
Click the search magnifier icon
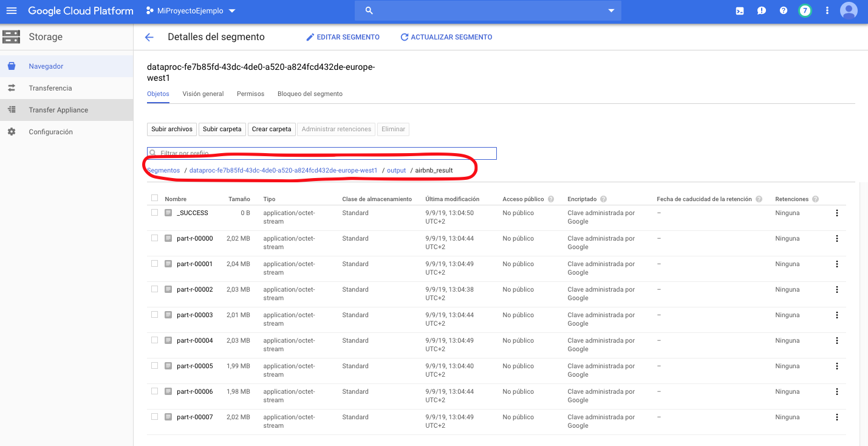[x=369, y=11]
